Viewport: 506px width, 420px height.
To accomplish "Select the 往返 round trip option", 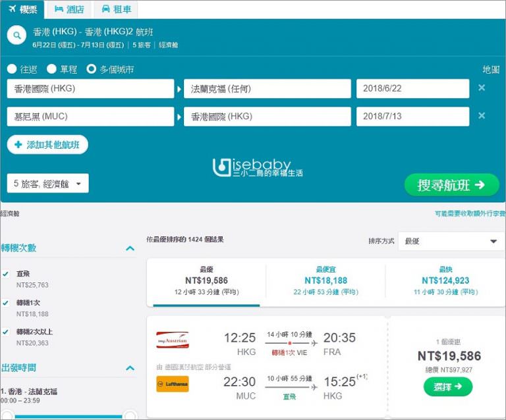I will pyautogui.click(x=13, y=69).
